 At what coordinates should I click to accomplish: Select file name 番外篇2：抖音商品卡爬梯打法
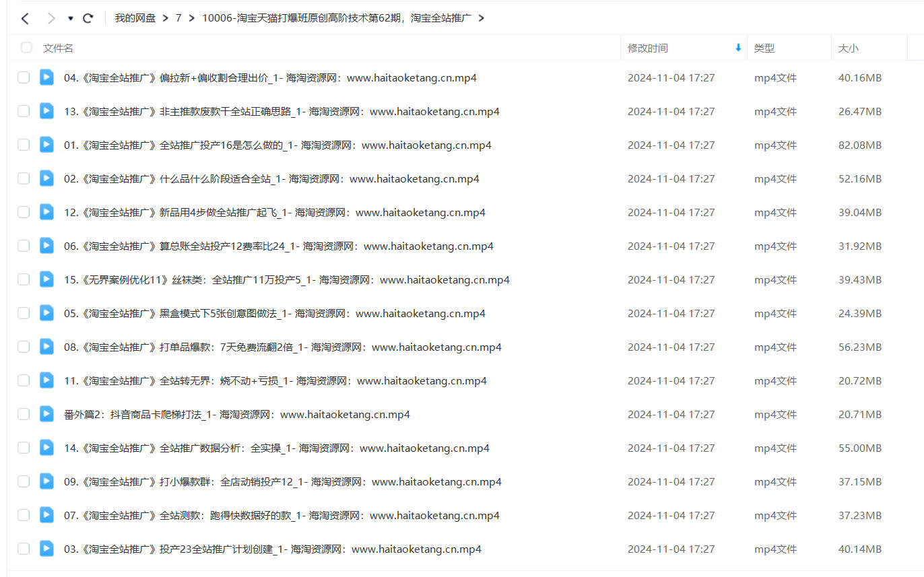click(237, 414)
